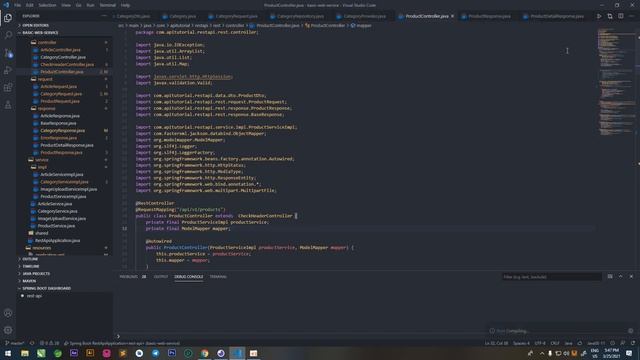640x360 pixels.
Task: Close the ProductController.java tab
Action: coord(452,16)
